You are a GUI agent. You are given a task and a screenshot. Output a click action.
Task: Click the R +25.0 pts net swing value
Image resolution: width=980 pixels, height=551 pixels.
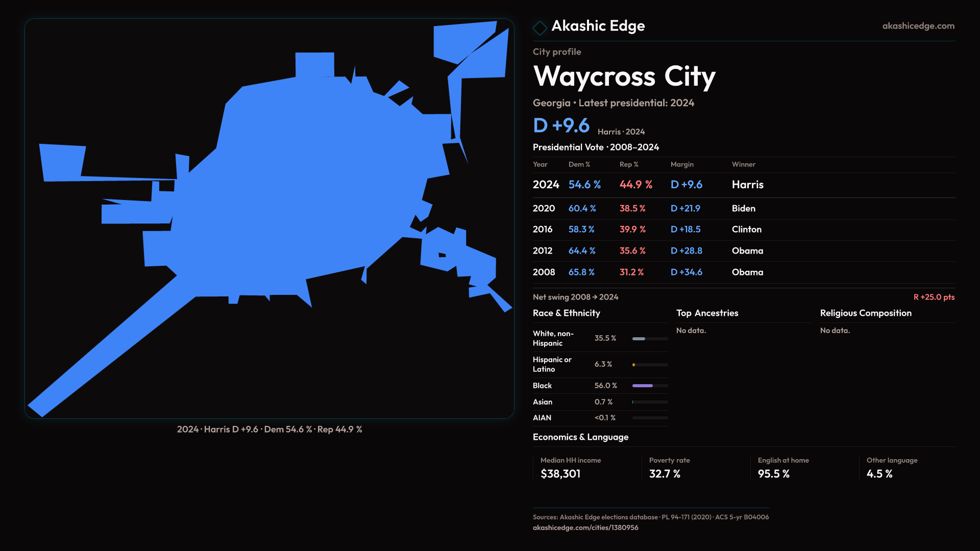[x=934, y=297]
